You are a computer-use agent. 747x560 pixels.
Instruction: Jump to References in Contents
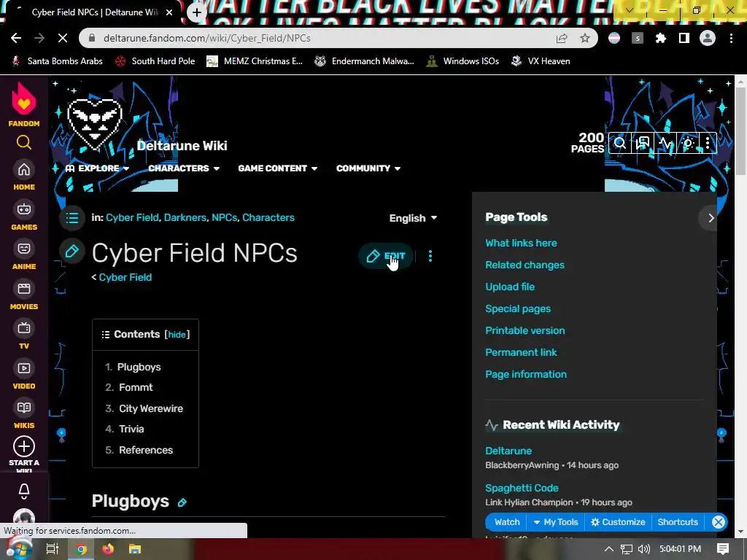point(146,450)
